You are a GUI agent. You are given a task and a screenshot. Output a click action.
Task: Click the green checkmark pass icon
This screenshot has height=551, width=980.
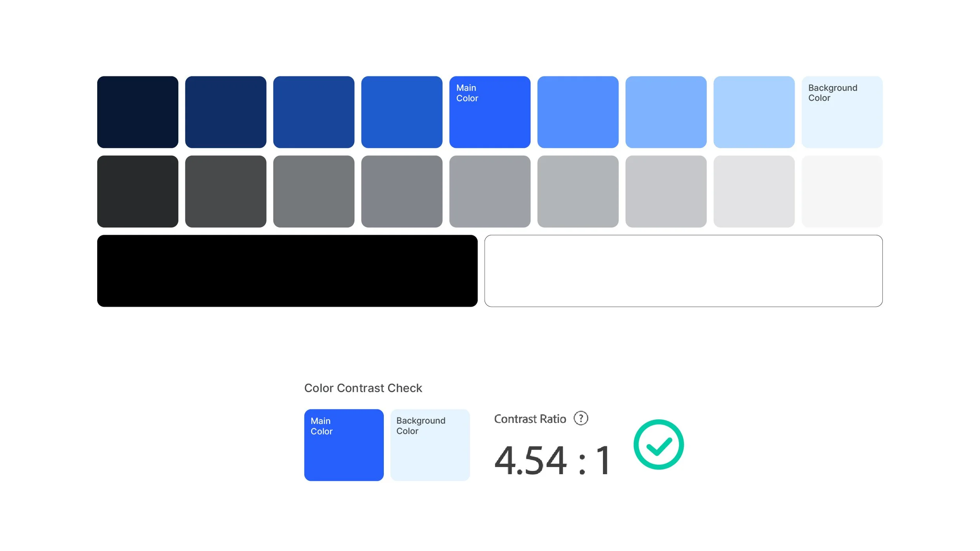pos(659,444)
